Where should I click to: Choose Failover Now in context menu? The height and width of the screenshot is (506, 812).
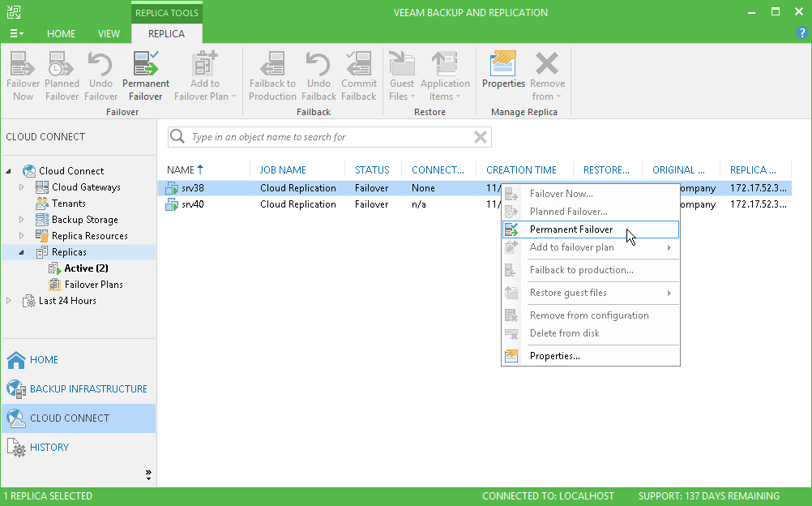(x=590, y=194)
